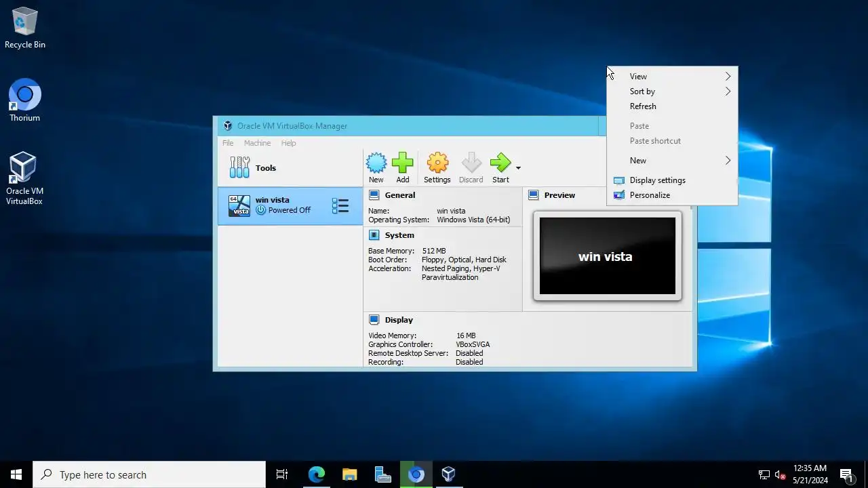Open the Start button dropdown arrow
The height and width of the screenshot is (488, 868).
[518, 168]
